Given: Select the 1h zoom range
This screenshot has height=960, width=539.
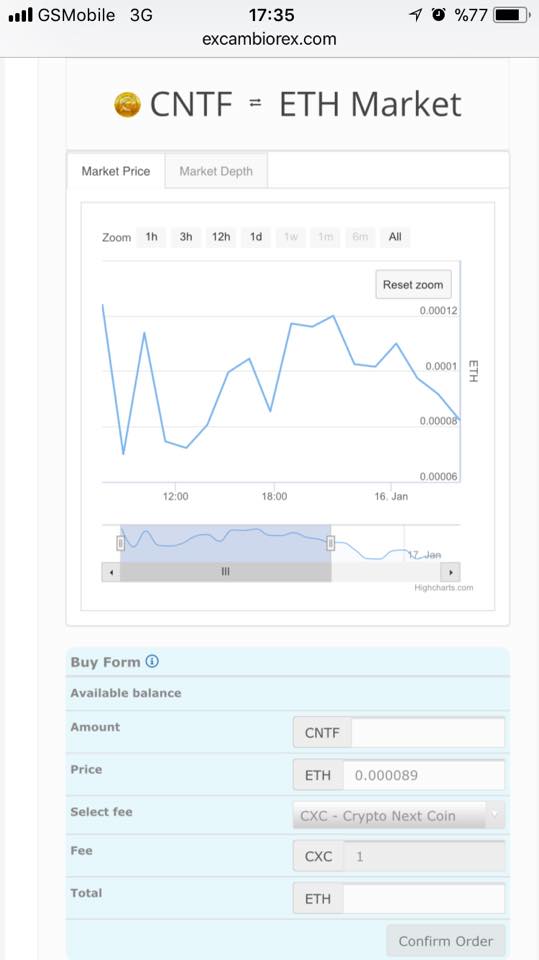Looking at the screenshot, I should [151, 237].
